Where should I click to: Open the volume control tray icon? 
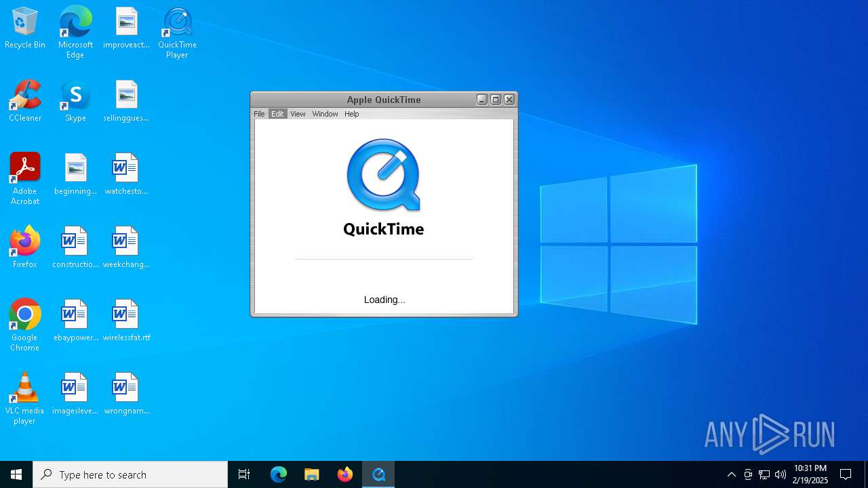[781, 474]
